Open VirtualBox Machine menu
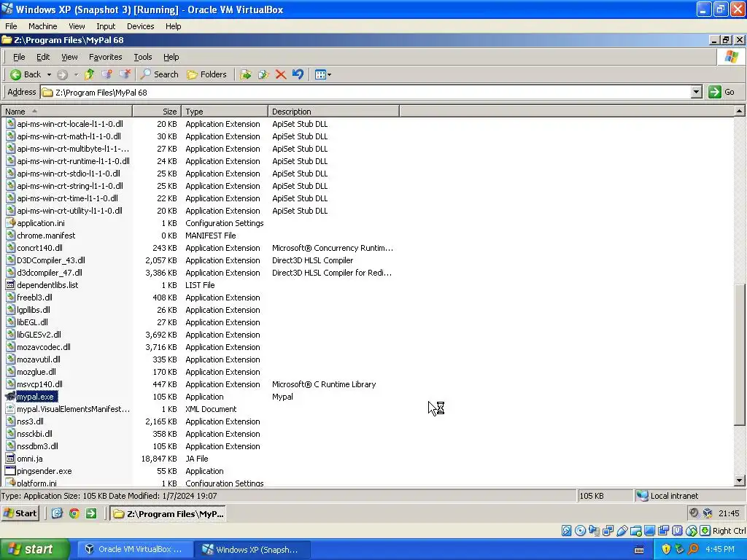 click(42, 26)
